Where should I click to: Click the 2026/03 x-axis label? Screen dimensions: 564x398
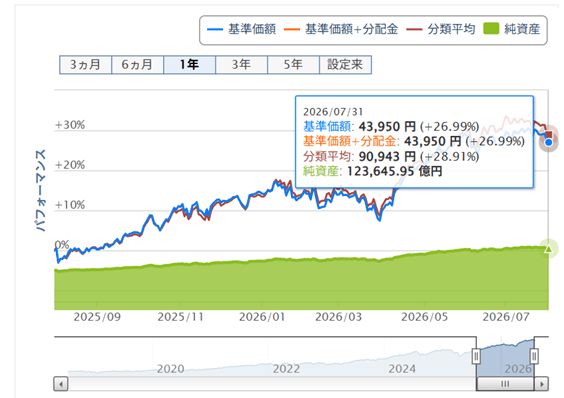tap(338, 317)
